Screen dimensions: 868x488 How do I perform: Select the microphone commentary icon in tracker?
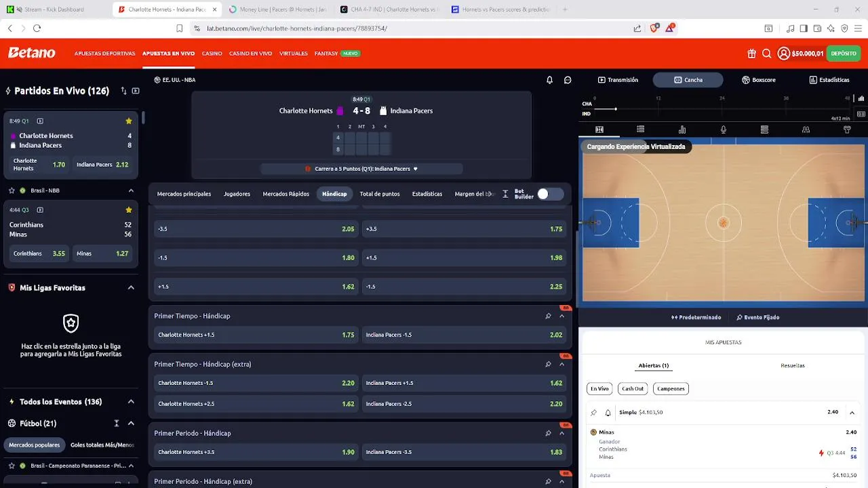tap(724, 129)
